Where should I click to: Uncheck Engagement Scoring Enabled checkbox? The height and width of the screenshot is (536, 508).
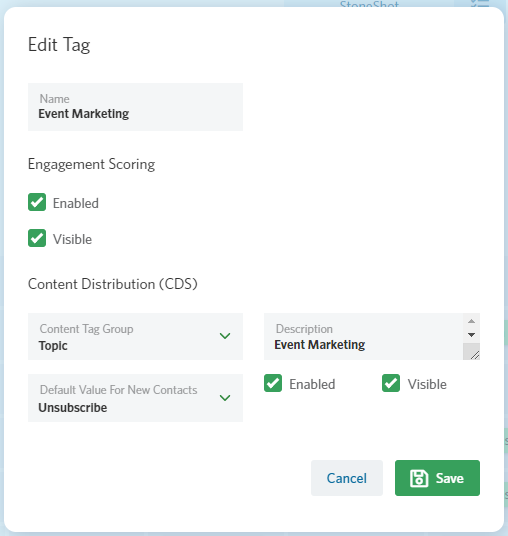pos(37,202)
